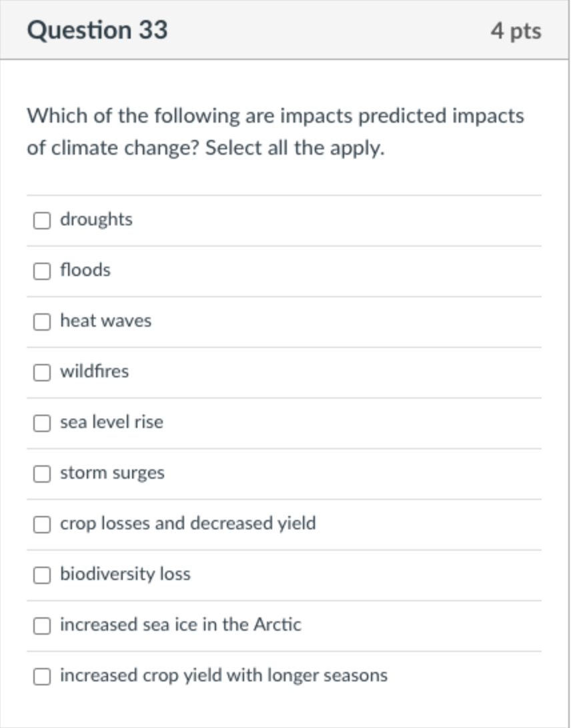Click the 'biodiversity loss' option text

point(125,574)
